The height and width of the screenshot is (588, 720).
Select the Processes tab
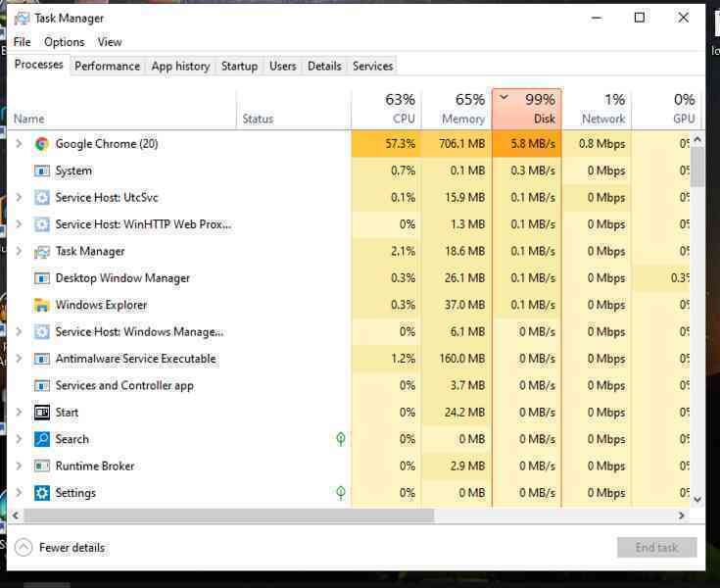(x=38, y=65)
